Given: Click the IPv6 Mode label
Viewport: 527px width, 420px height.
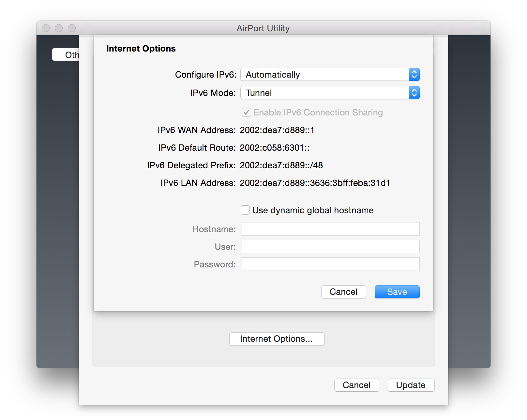Looking at the screenshot, I should [213, 93].
